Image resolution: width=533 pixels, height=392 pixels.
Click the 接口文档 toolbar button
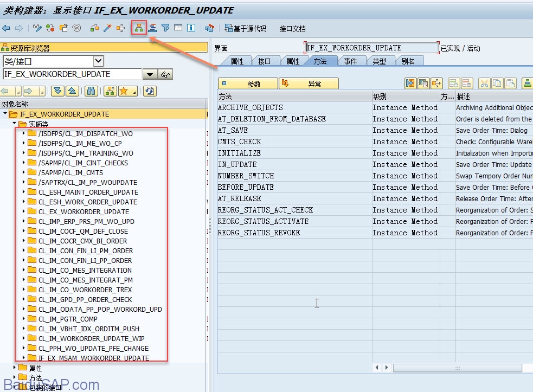pos(292,29)
